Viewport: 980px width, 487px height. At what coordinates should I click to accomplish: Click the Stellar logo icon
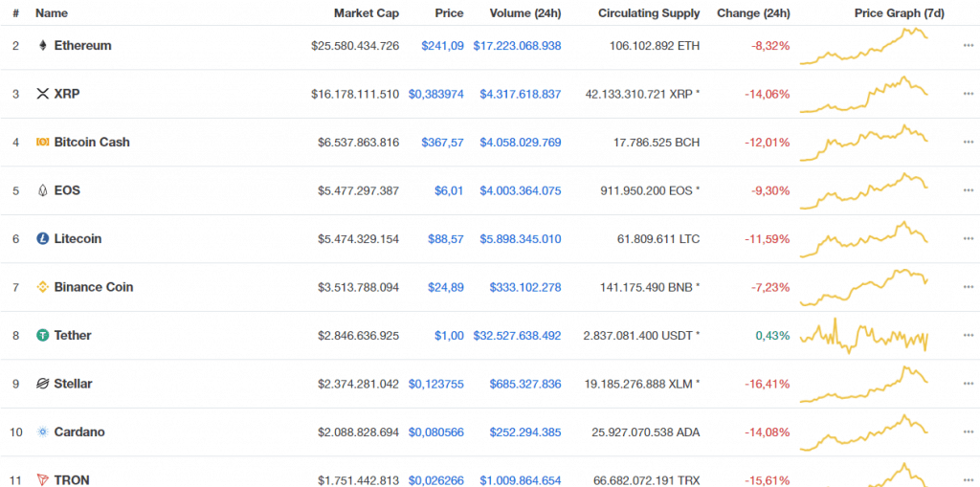pyautogui.click(x=42, y=384)
